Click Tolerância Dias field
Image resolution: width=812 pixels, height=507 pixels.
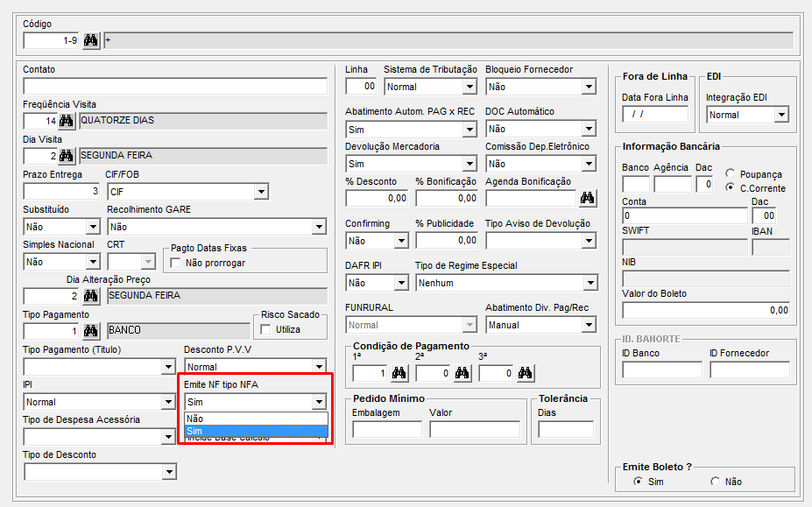click(x=566, y=429)
